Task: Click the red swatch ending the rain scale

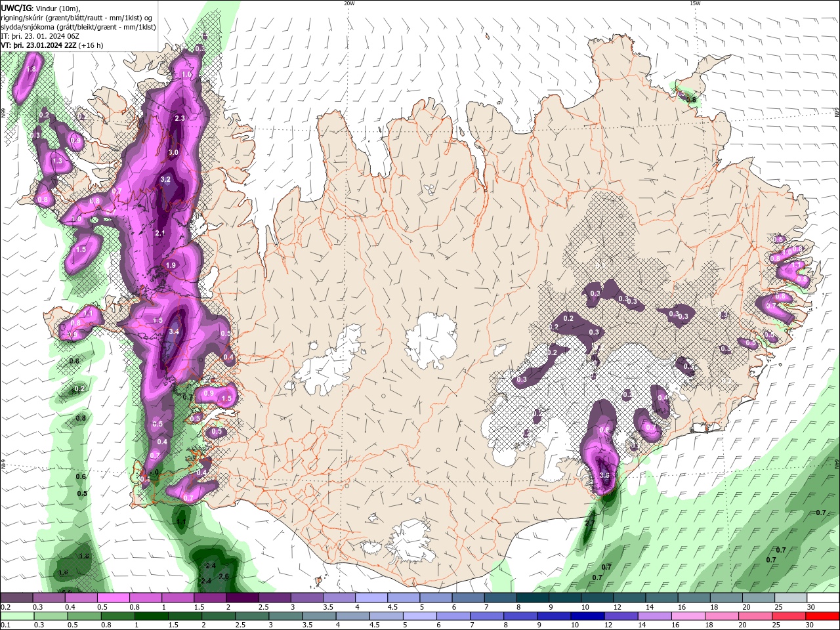Action: tap(823, 616)
